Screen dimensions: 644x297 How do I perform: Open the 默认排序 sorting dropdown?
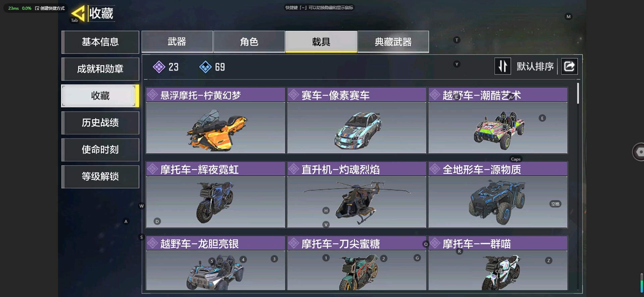535,66
